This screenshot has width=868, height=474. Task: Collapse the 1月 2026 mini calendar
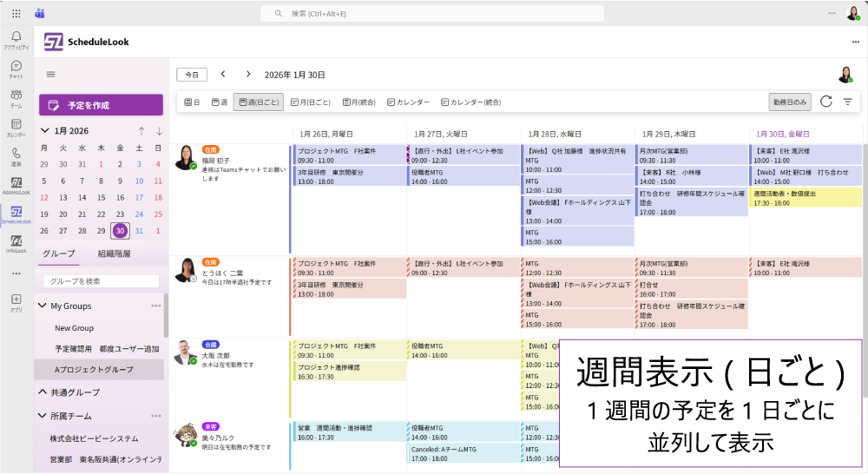pos(46,131)
